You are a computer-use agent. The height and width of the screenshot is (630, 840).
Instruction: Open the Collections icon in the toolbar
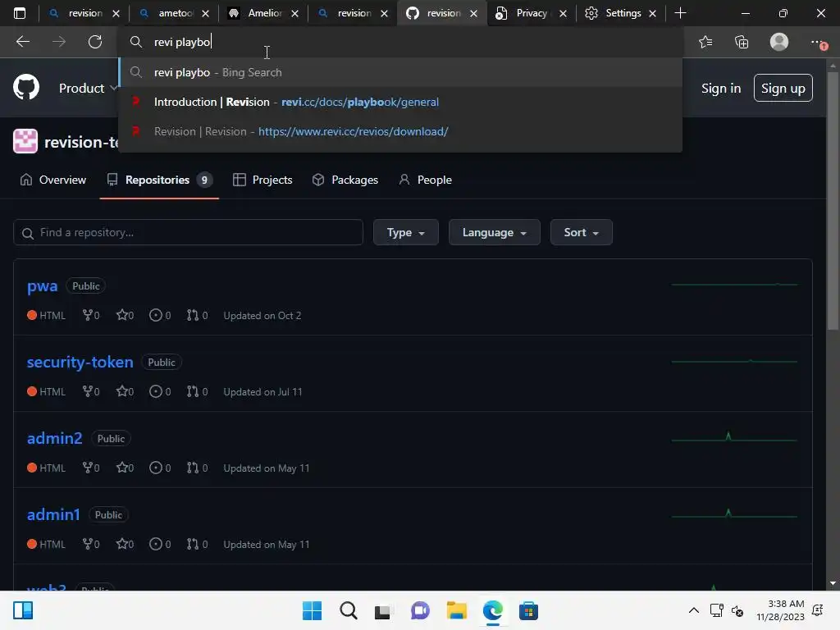pyautogui.click(x=742, y=42)
